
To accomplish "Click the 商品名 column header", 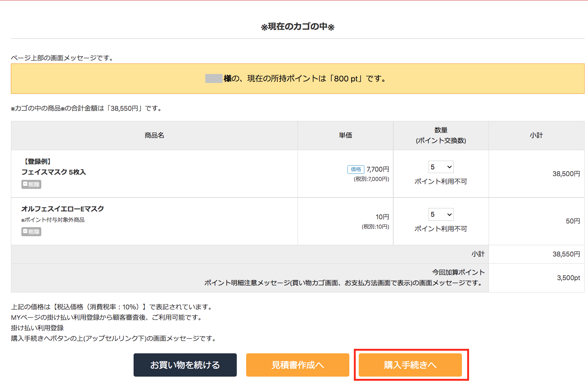I will pyautogui.click(x=154, y=136).
